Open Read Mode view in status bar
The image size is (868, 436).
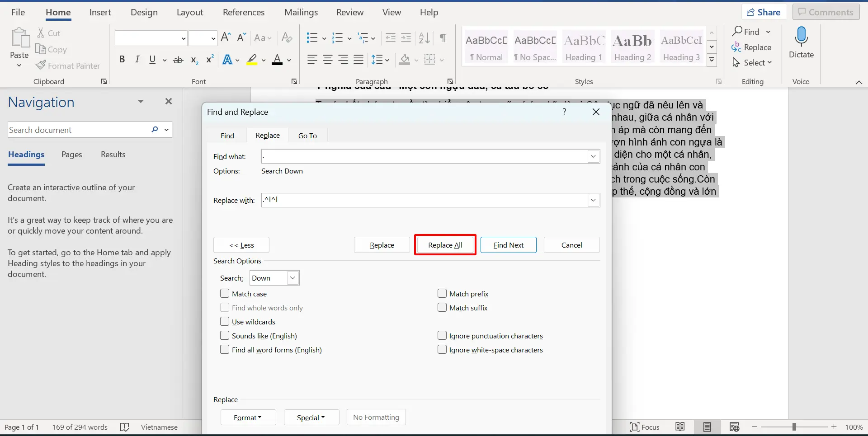pos(680,427)
